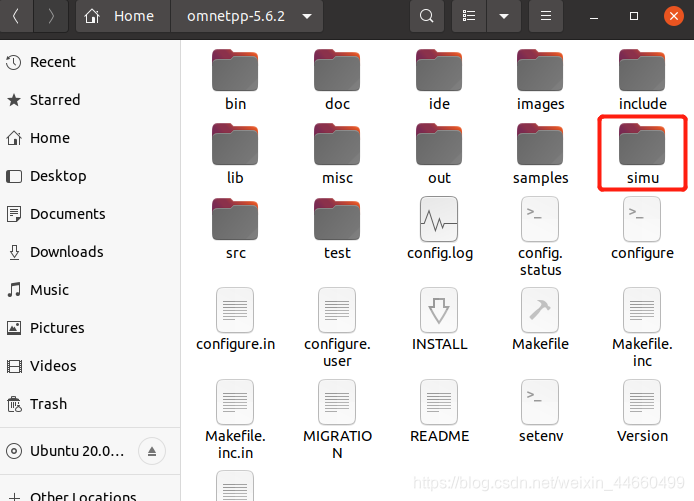694x501 pixels.
Task: Open the search tool
Action: coord(427,16)
